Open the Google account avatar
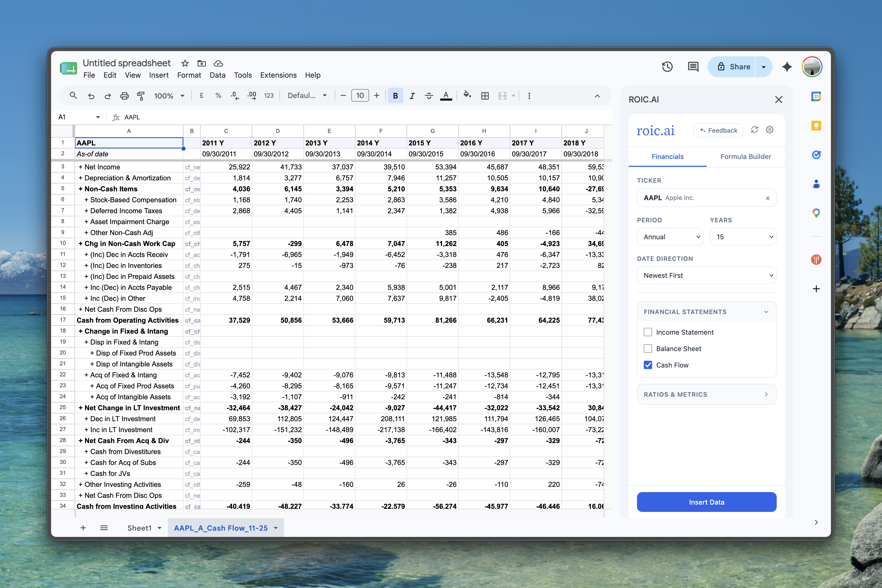This screenshot has width=882, height=588. click(812, 67)
